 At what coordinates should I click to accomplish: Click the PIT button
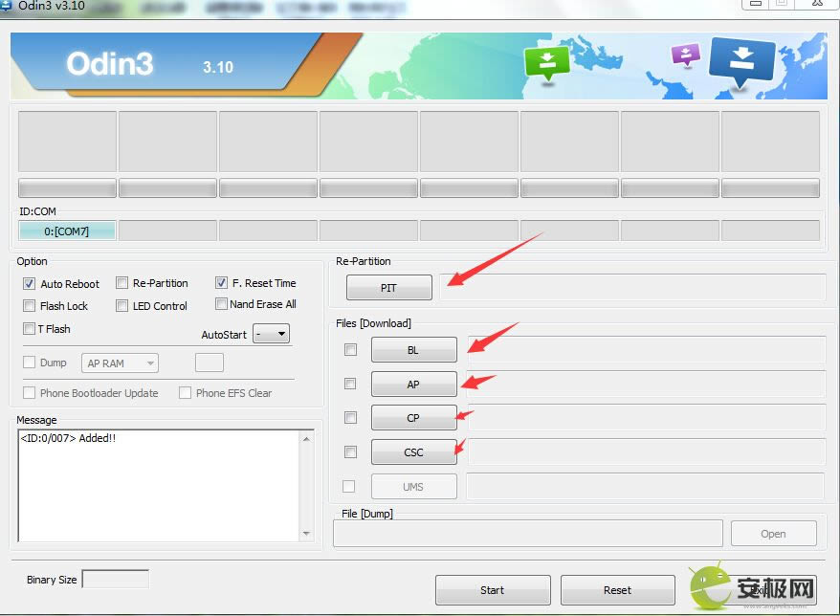point(389,288)
